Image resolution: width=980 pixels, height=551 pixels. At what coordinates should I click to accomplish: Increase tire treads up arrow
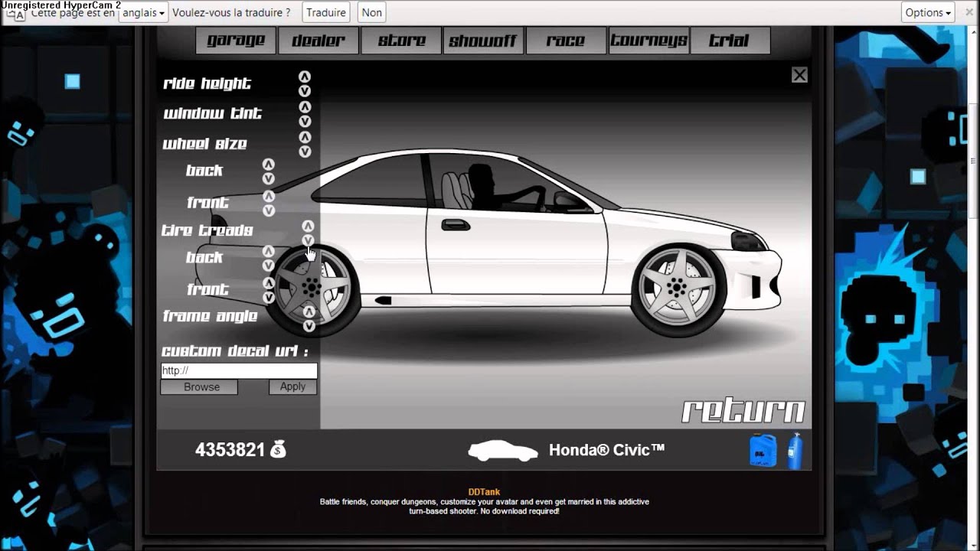pyautogui.click(x=308, y=227)
